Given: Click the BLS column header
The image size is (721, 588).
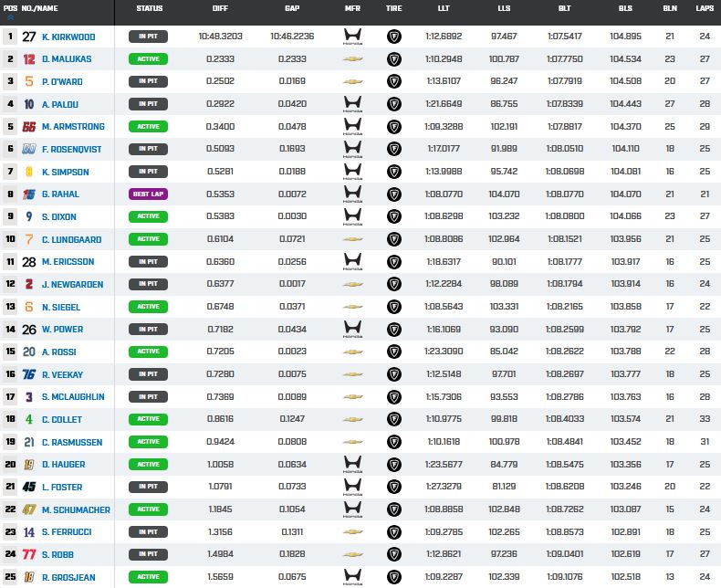Looking at the screenshot, I should coord(625,8).
